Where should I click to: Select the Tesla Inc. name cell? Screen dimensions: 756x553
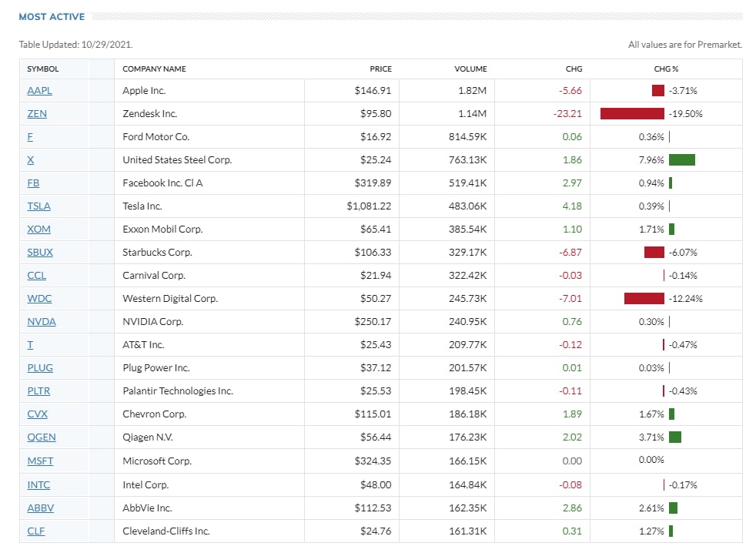tap(209, 206)
